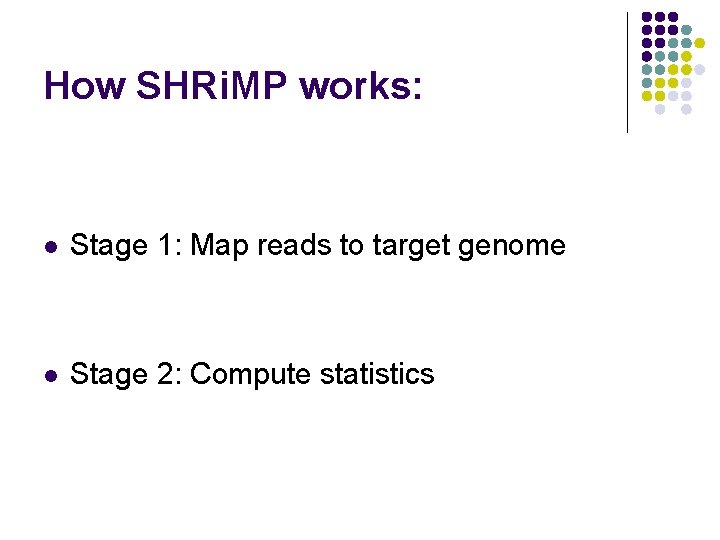Select the word "SHRiMP" in the title
Screen dimensions: 720x540
coord(212,85)
